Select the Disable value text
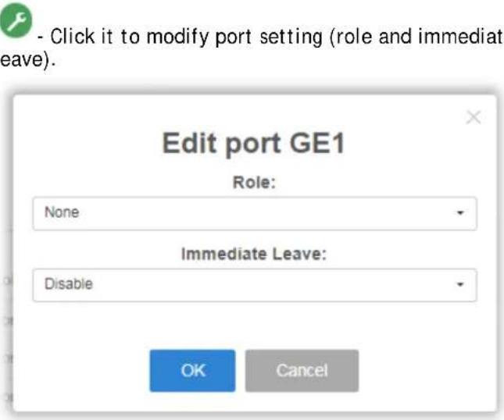 coord(69,284)
